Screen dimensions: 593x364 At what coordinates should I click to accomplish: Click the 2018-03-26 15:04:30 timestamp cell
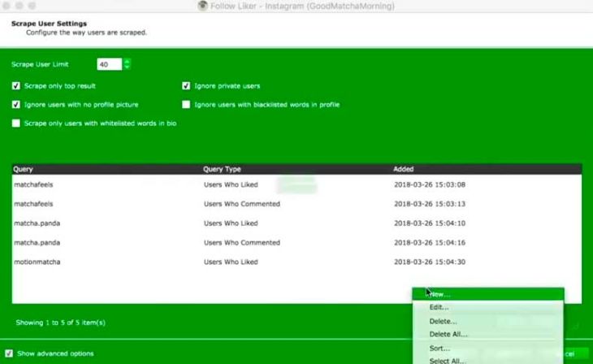coord(430,262)
